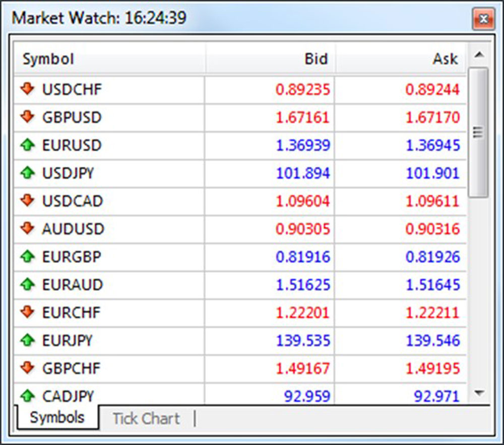Click EURGBP ask price 0.81926
This screenshot has height=445, width=504.
tap(433, 257)
